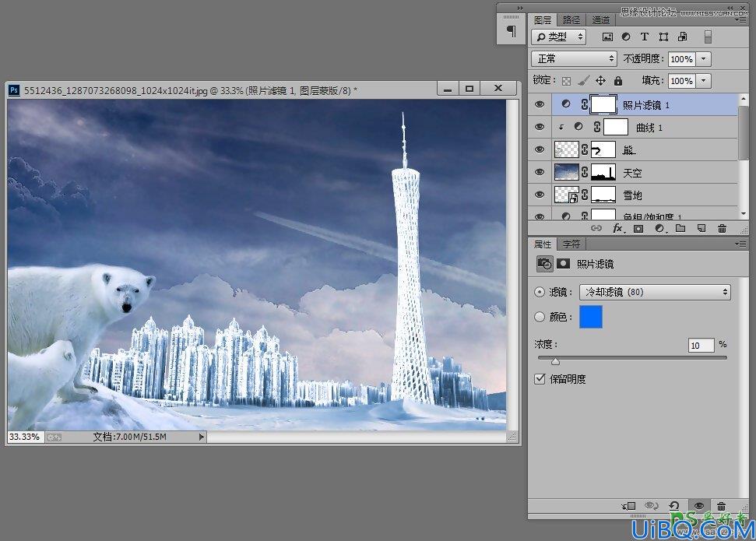Switch to the 路径 tab

pyautogui.click(x=571, y=20)
